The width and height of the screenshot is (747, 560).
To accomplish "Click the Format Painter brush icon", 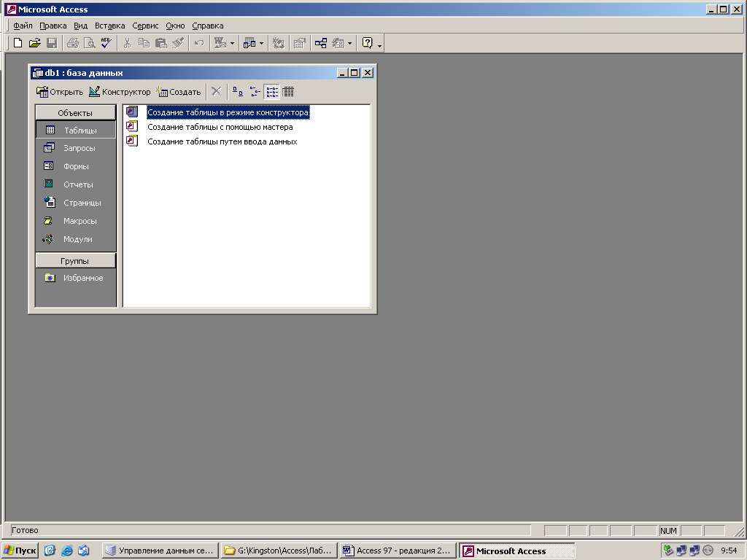I will click(x=178, y=43).
